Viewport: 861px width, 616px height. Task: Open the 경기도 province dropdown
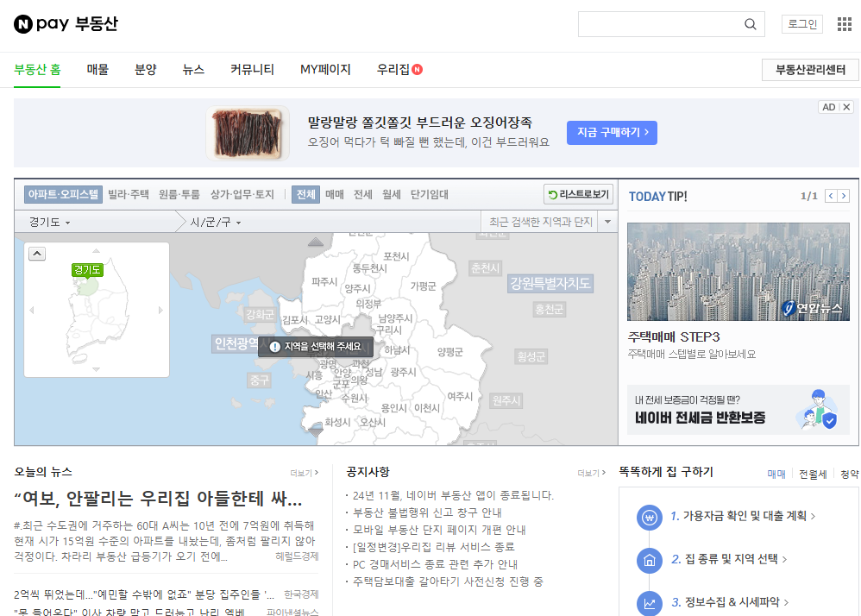tap(49, 223)
